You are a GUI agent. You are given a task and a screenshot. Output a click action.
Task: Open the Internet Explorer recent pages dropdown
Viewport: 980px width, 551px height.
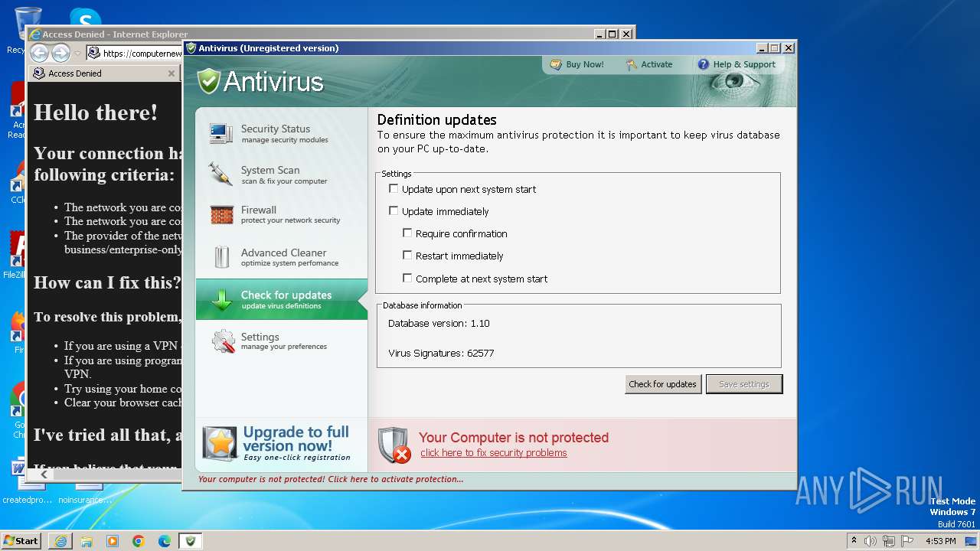tap(77, 54)
